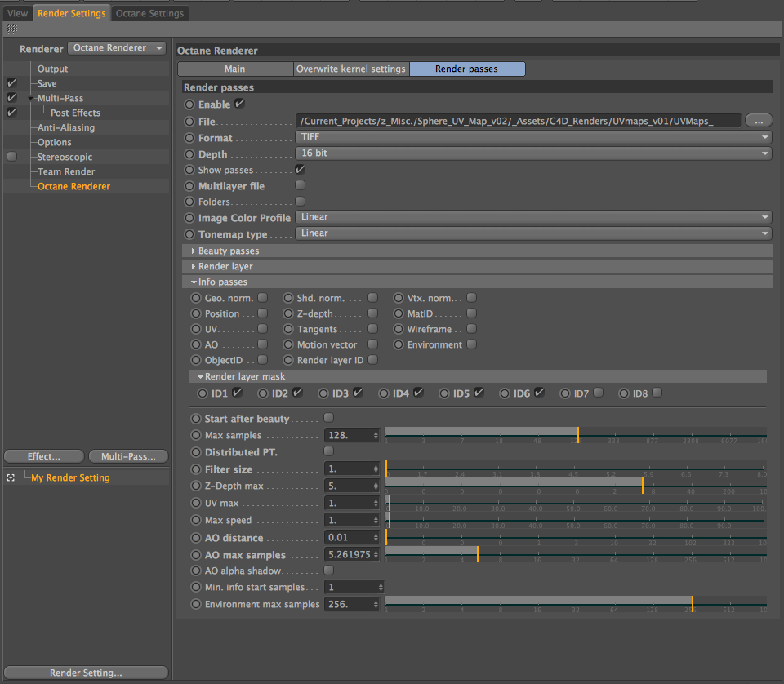Collapse the Info passes section
784x684 pixels.
(194, 282)
